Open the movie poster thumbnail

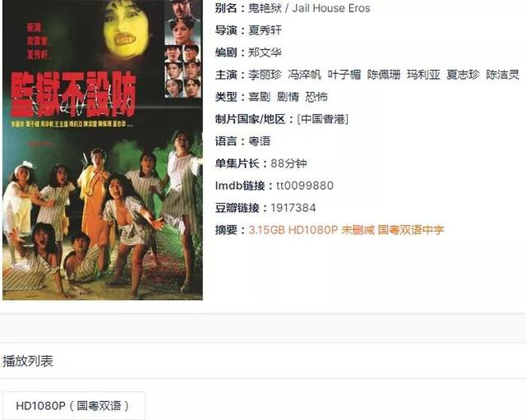(x=102, y=150)
